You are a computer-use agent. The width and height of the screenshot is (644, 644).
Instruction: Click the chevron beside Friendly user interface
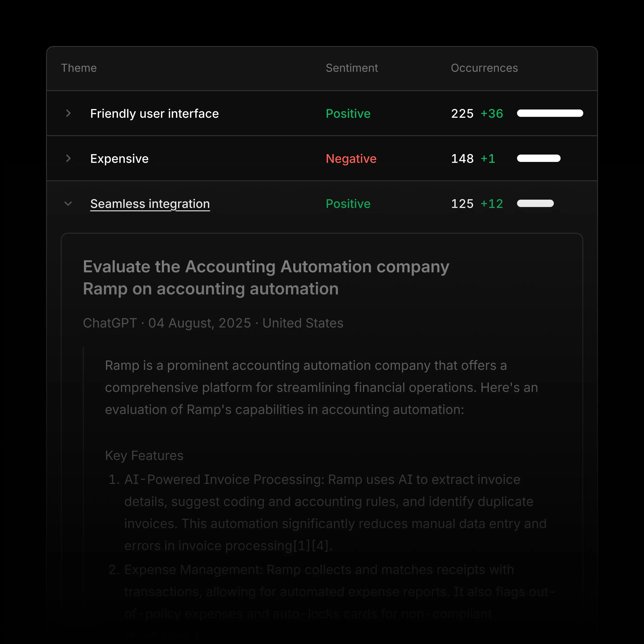tap(68, 113)
